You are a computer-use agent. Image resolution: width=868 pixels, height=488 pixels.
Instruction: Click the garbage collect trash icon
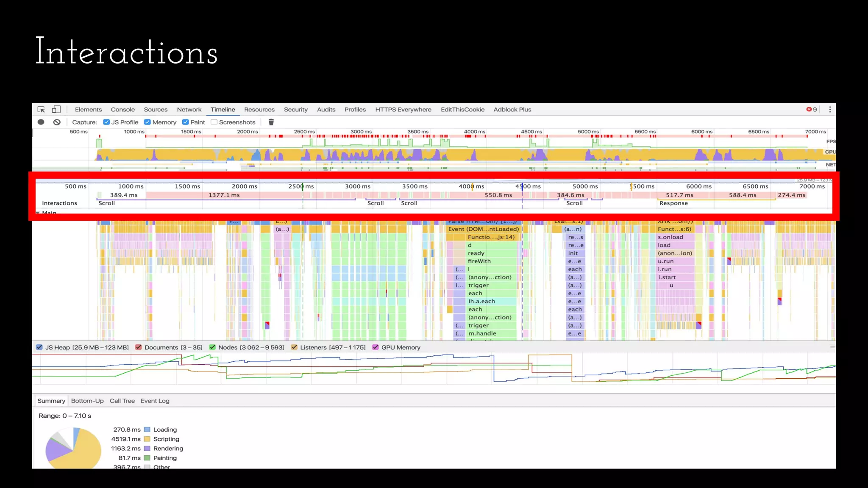(271, 122)
